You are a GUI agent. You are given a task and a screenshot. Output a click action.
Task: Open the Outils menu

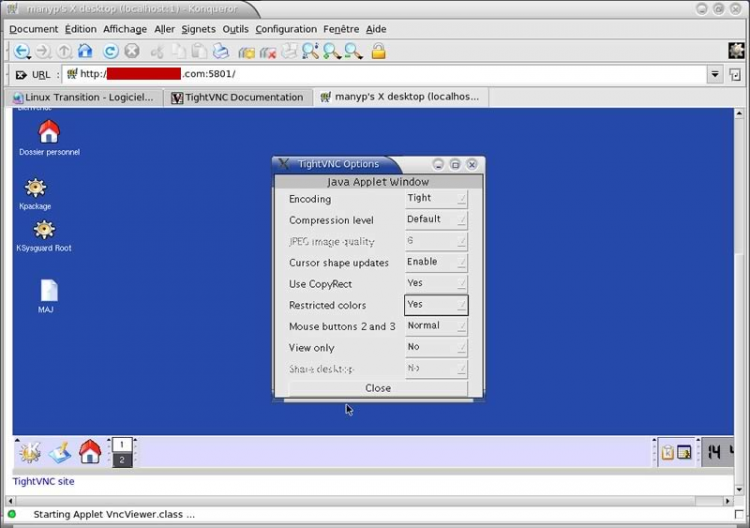[235, 29]
